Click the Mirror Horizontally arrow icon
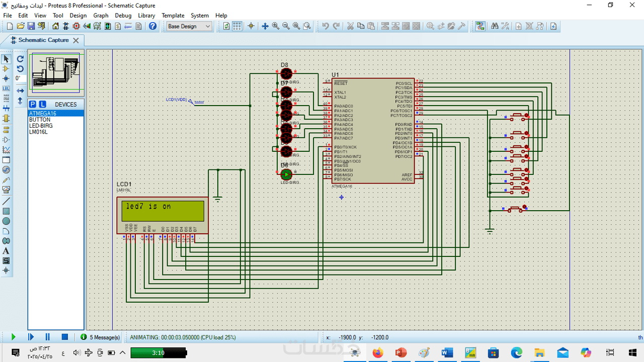644x362 pixels. click(20, 91)
